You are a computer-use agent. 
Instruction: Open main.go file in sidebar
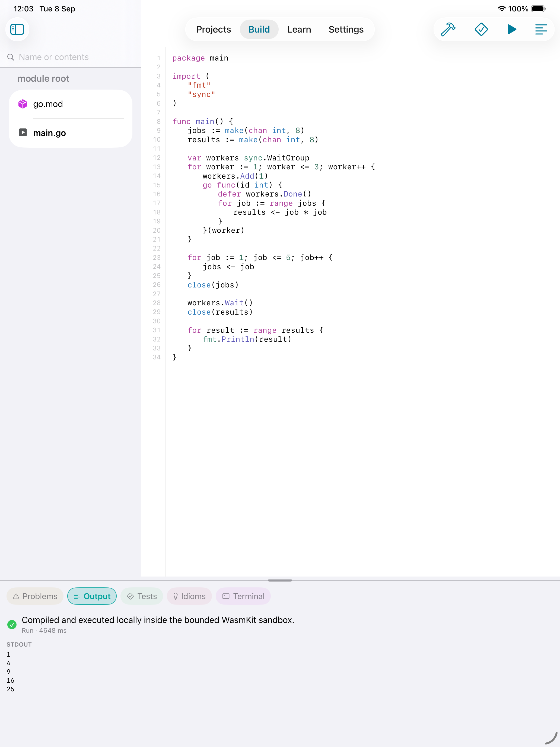[71, 133]
